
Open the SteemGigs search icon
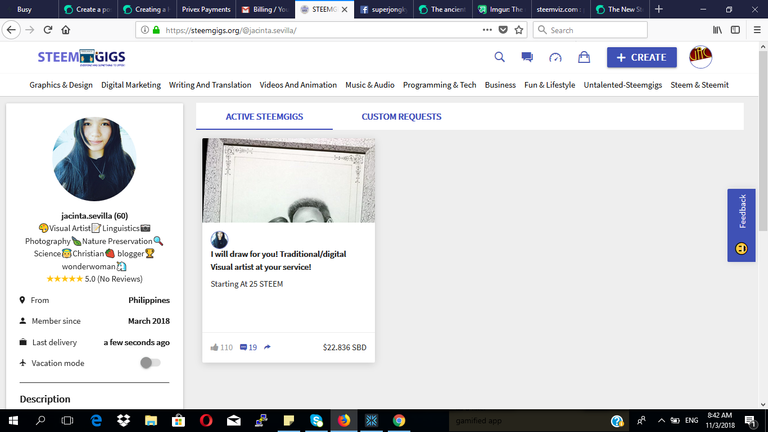coord(499,57)
